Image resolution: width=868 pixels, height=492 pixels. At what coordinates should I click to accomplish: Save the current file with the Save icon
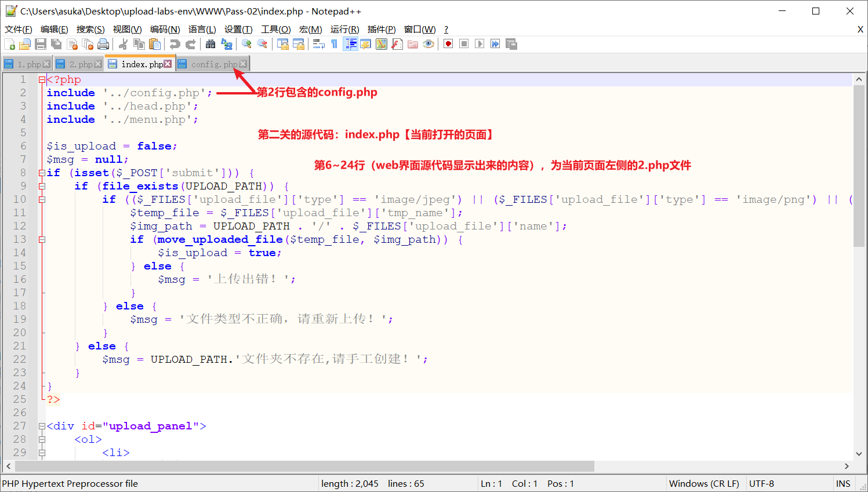click(x=41, y=44)
